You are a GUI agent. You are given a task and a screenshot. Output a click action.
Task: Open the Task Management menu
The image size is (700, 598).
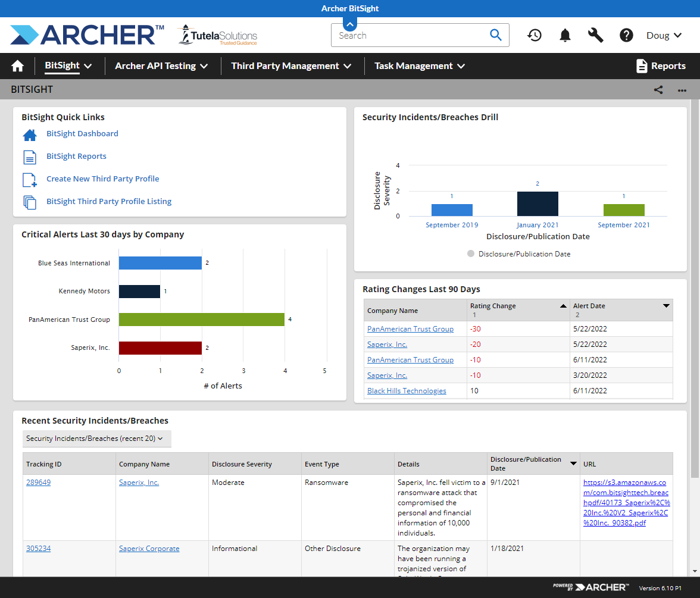420,66
